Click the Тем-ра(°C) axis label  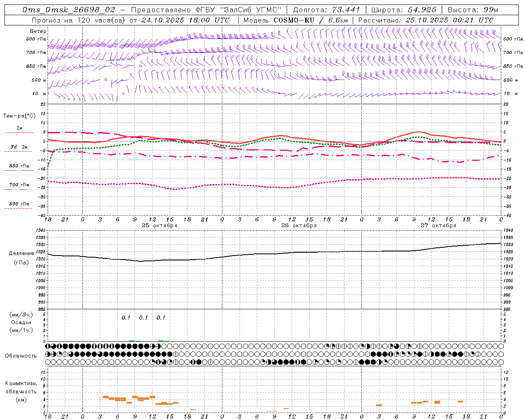[x=19, y=116]
